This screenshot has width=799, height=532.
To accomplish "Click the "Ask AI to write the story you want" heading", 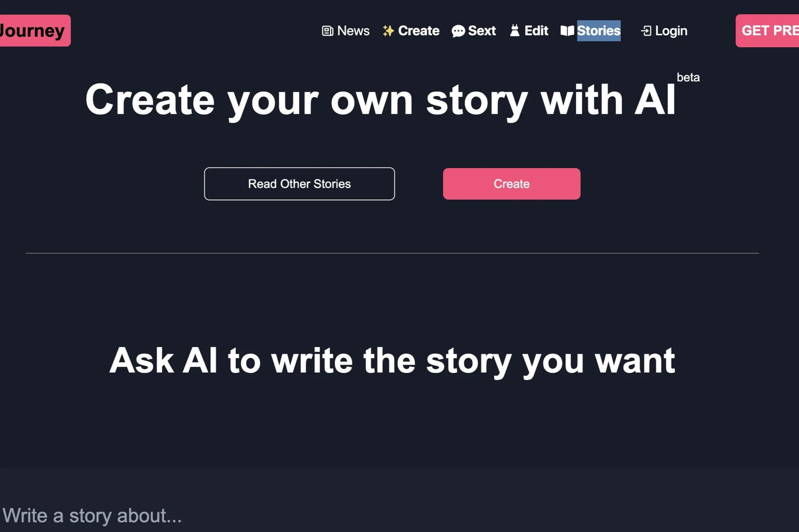I will pos(392,361).
